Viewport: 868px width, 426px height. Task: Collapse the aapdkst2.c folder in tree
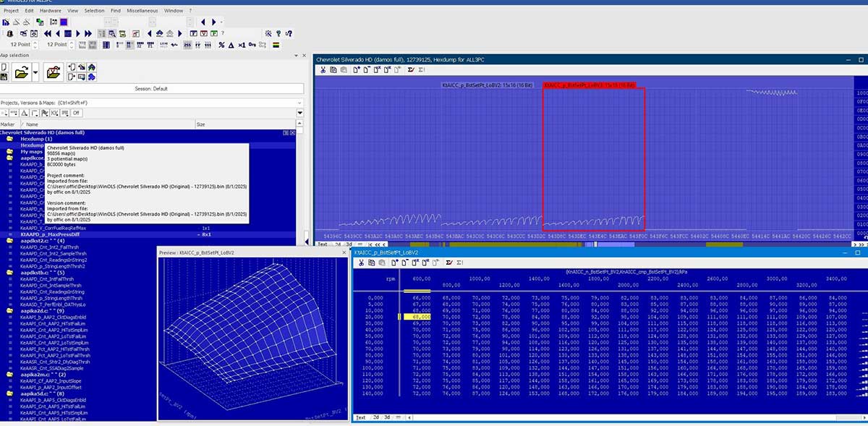coord(10,241)
